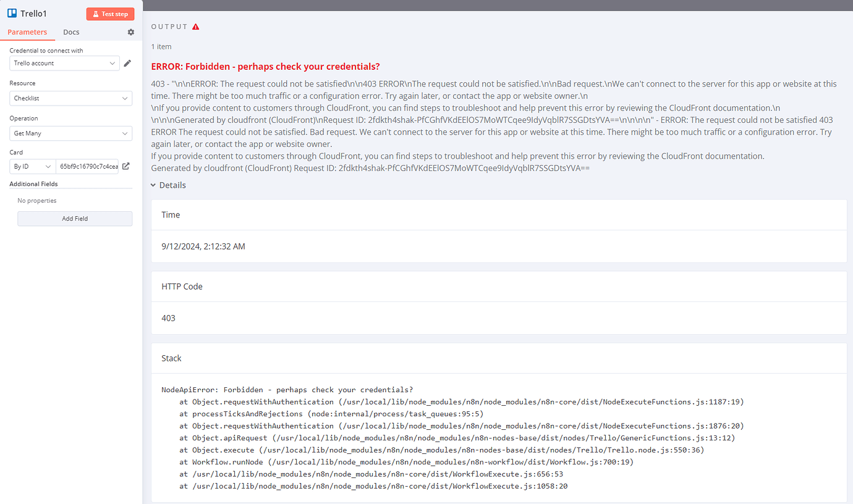Click the Stack section header
The height and width of the screenshot is (504, 853).
tap(171, 358)
